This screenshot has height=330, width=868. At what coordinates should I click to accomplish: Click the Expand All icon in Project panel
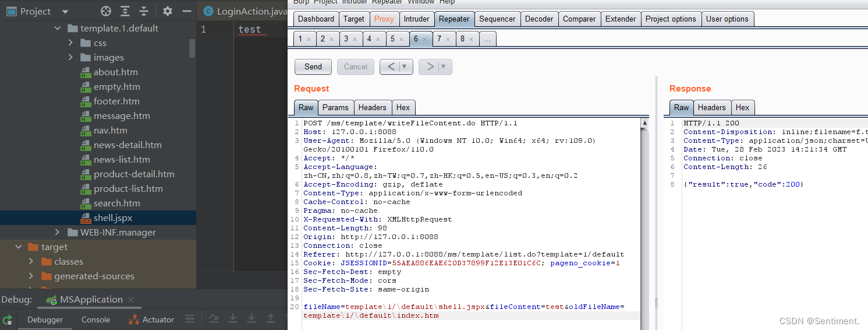click(125, 11)
